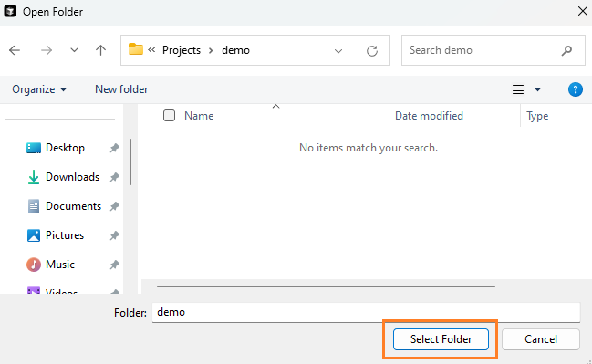
Task: Click the sidebar vertical scrollbar
Action: click(130, 161)
